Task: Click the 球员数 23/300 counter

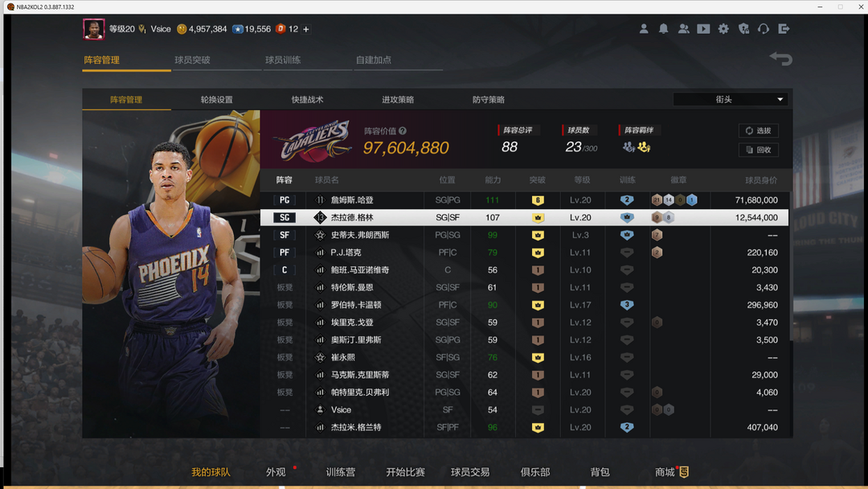Action: coord(581,147)
